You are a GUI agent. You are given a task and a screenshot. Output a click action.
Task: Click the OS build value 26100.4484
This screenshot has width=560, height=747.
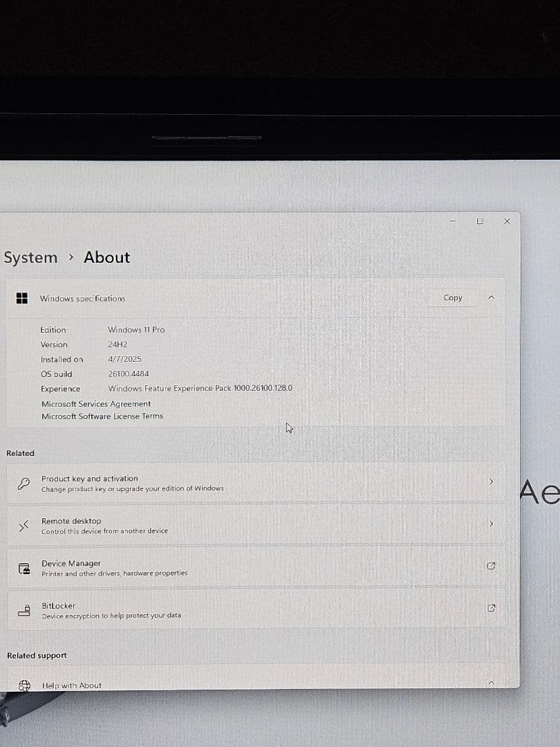click(x=129, y=374)
